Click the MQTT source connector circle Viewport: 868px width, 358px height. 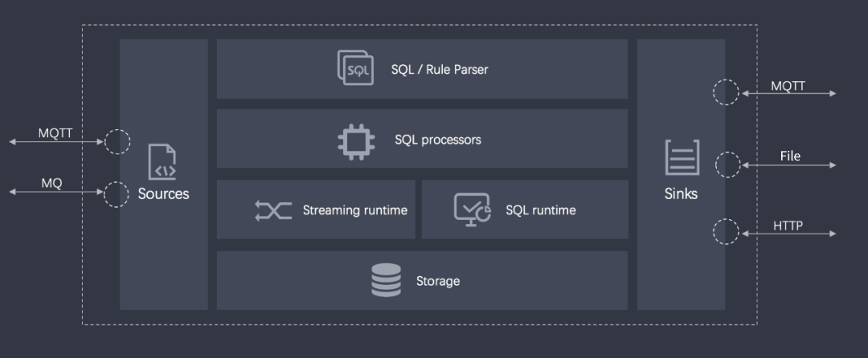pos(117,142)
